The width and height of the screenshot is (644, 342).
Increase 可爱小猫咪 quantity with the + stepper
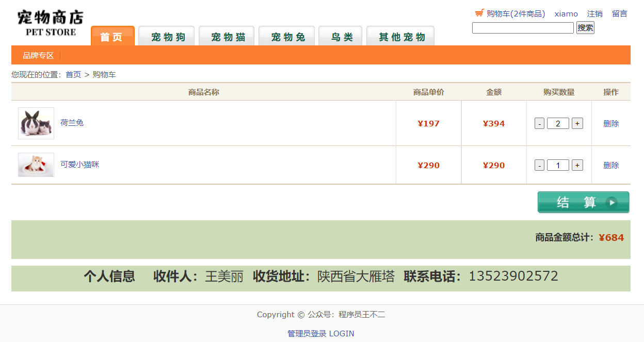(x=577, y=165)
